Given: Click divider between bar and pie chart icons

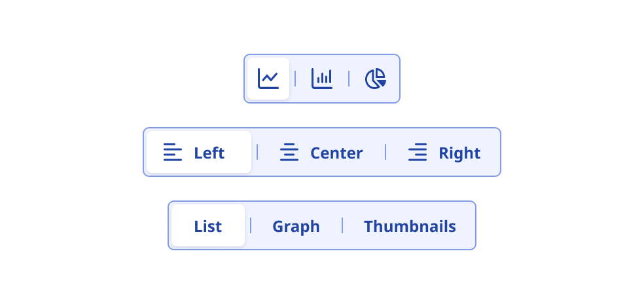Looking at the screenshot, I should [x=349, y=79].
